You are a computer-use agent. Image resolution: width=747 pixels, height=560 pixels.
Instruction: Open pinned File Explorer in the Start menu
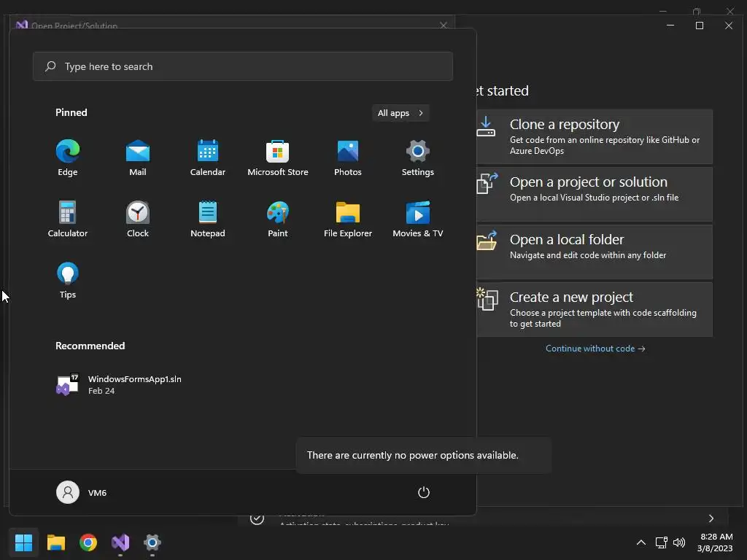[x=348, y=219]
